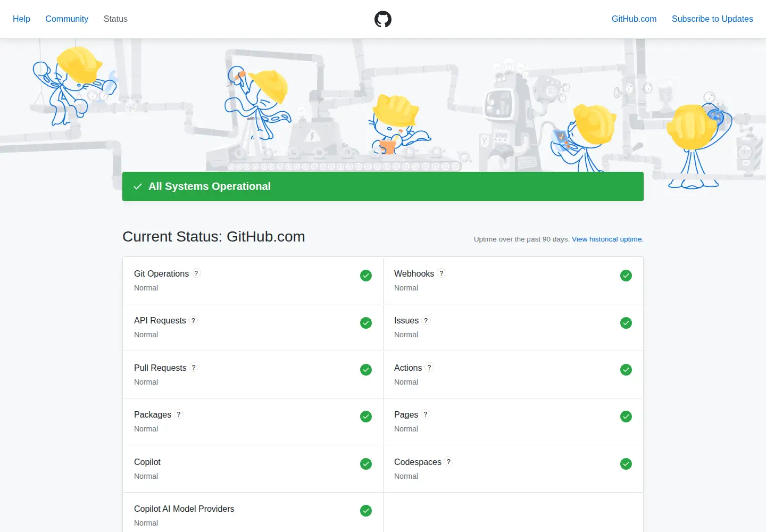Click the green check icon for Copilot
The image size is (766, 532).
[366, 464]
